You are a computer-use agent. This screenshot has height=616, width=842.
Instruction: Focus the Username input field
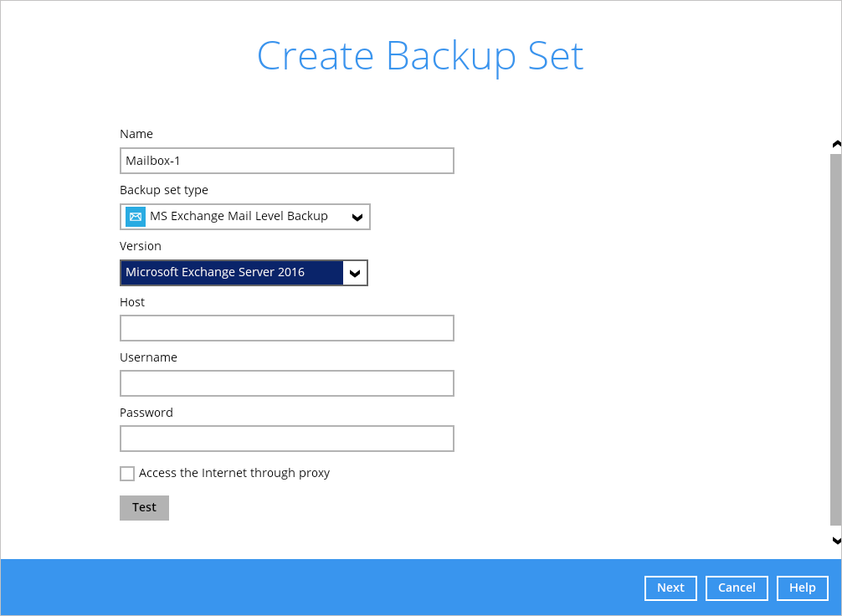287,383
